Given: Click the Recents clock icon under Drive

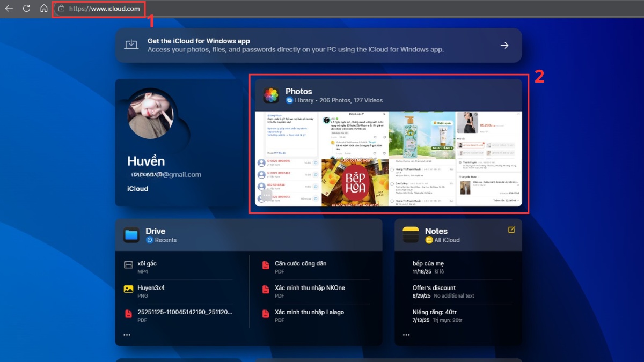Looking at the screenshot, I should (150, 240).
